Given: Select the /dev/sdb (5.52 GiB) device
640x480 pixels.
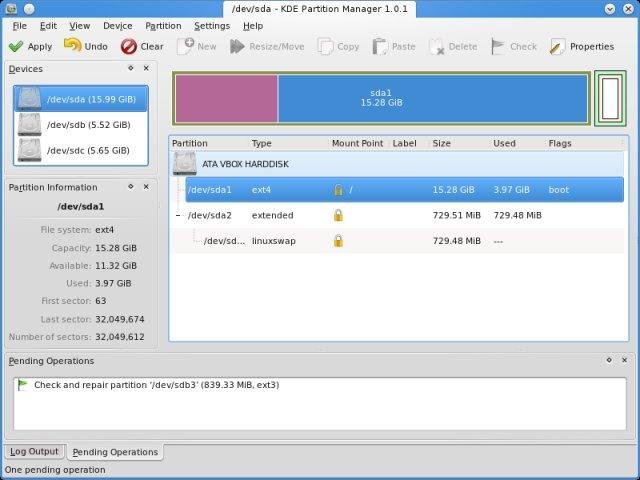Looking at the screenshot, I should pyautogui.click(x=81, y=124).
